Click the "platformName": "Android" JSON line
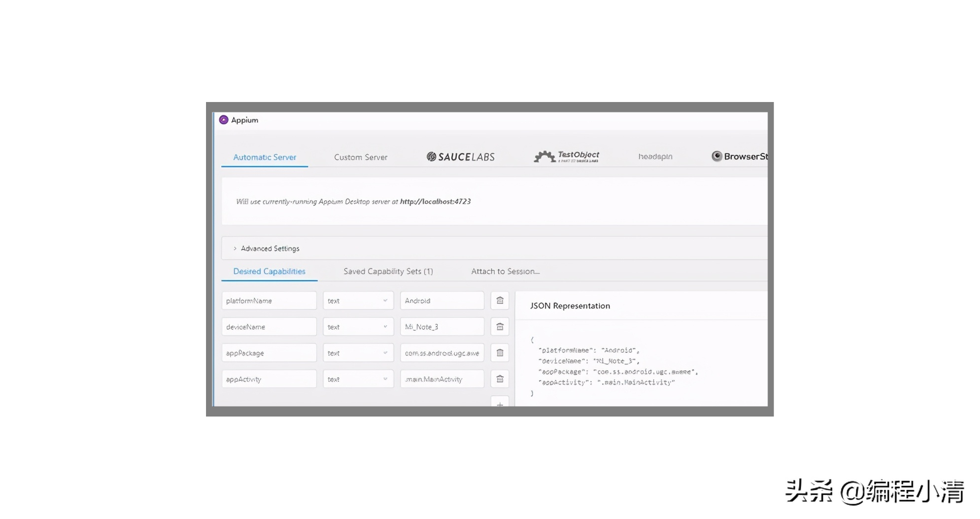Image resolution: width=980 pixels, height=519 pixels. click(589, 350)
